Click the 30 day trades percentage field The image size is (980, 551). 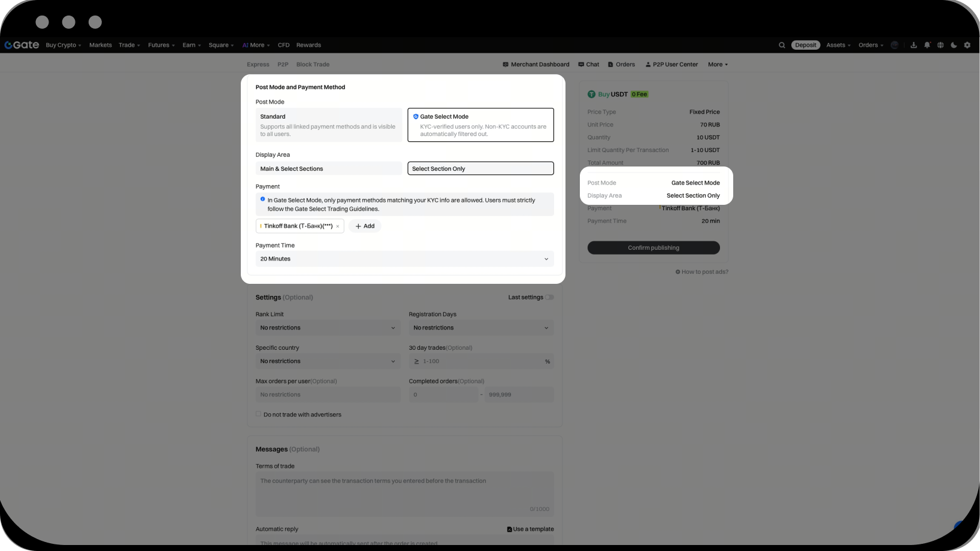point(482,361)
